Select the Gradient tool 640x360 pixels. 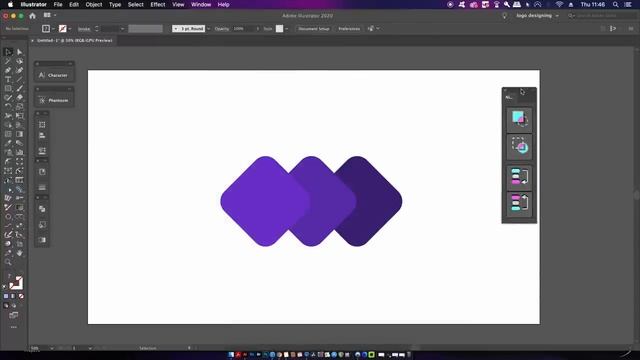pos(20,134)
